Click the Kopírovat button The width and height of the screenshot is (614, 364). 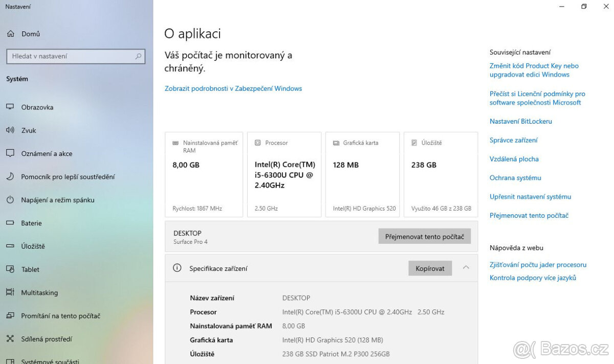[430, 268]
